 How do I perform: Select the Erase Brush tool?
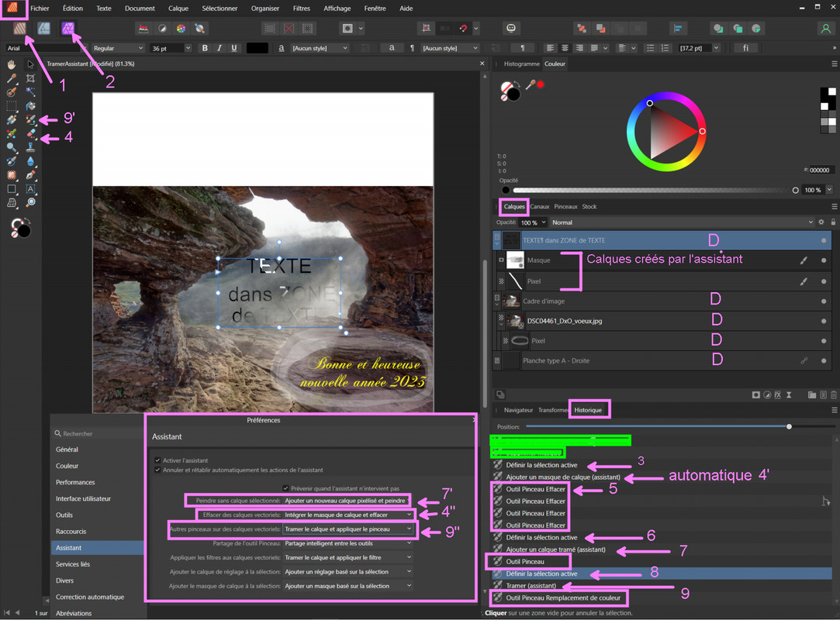coord(30,133)
